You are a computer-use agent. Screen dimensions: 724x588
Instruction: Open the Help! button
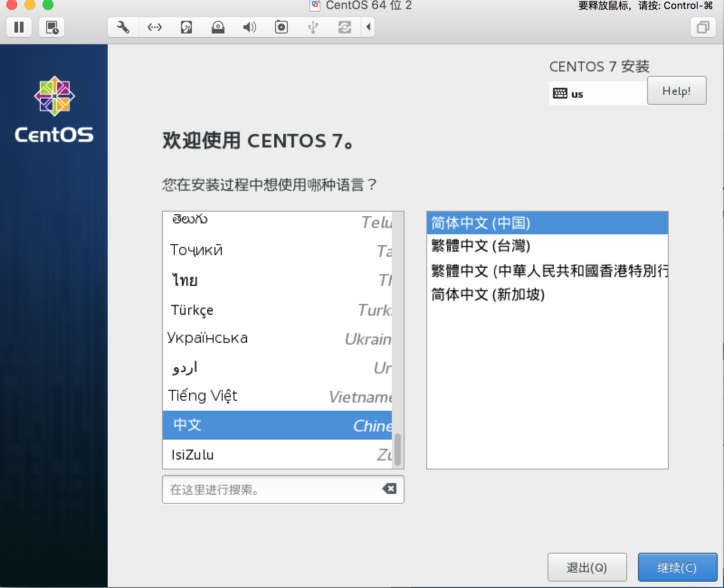click(x=676, y=91)
